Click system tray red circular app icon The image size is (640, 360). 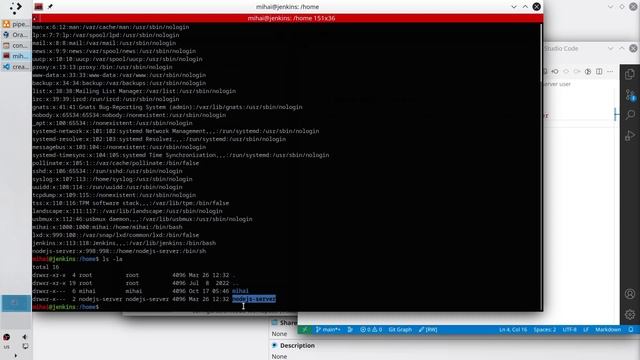click(x=7, y=337)
